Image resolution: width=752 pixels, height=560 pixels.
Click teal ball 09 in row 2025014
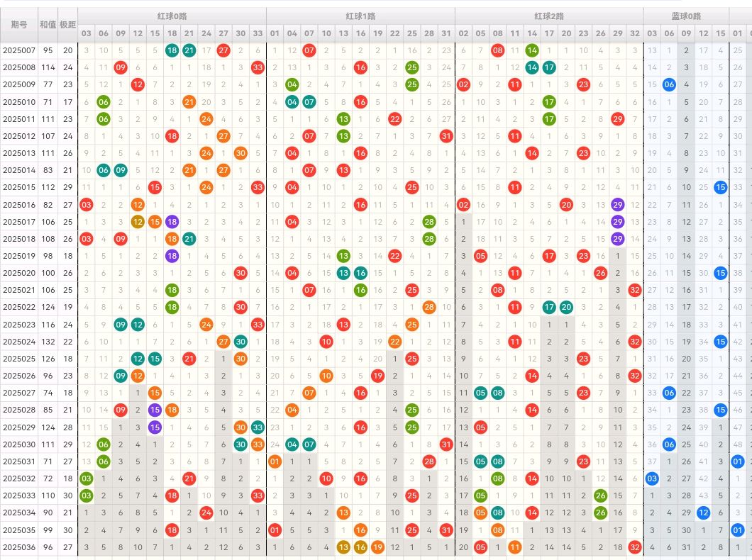click(121, 170)
